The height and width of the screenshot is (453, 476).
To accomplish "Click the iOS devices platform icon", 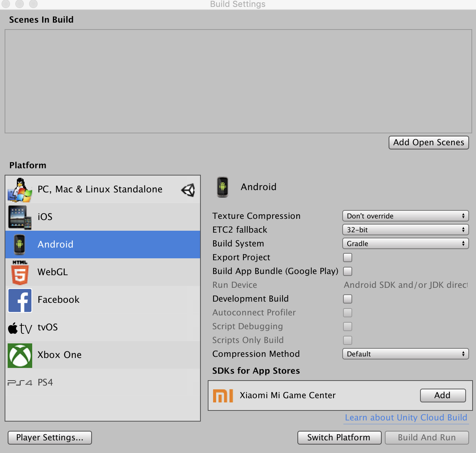I will point(20,217).
